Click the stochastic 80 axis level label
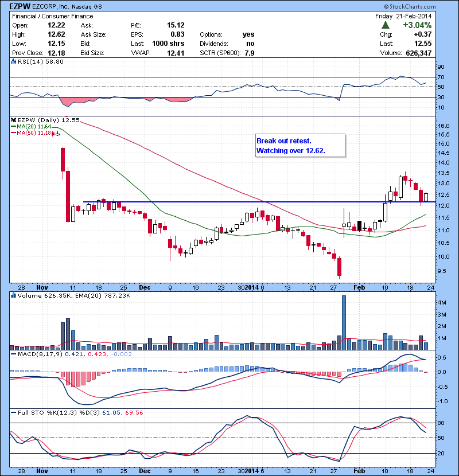 (x=441, y=423)
